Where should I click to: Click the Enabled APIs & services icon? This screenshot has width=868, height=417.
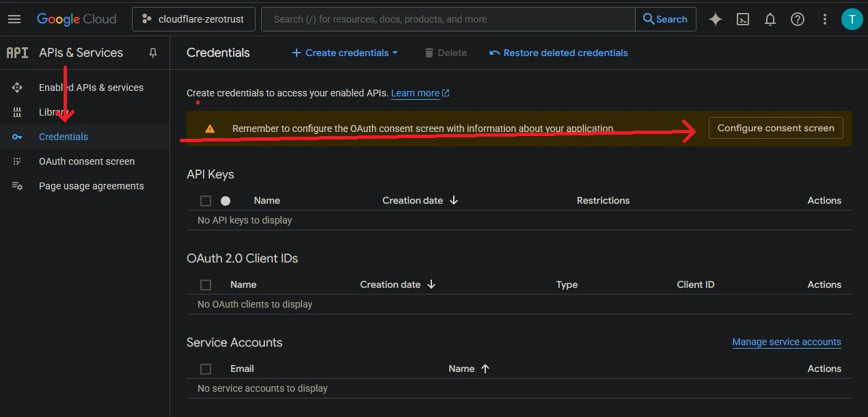pos(17,88)
